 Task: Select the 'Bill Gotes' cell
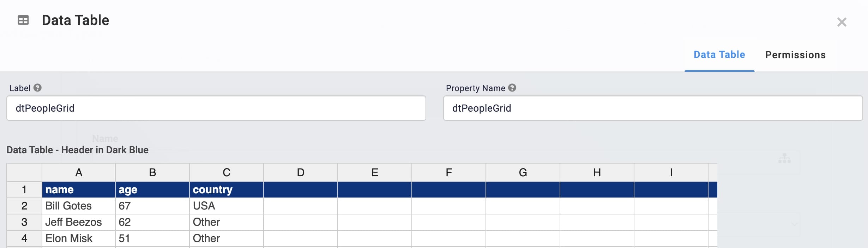(x=79, y=206)
